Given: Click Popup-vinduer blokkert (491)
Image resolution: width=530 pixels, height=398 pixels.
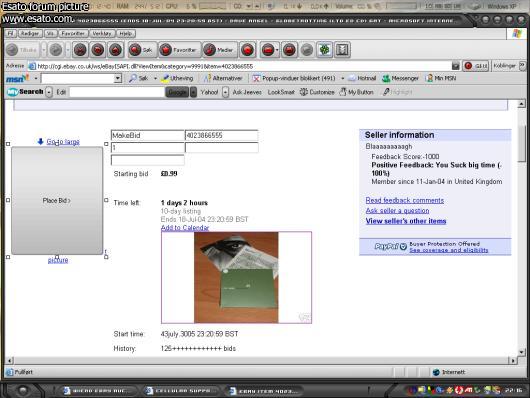Looking at the screenshot, I should pyautogui.click(x=294, y=78).
